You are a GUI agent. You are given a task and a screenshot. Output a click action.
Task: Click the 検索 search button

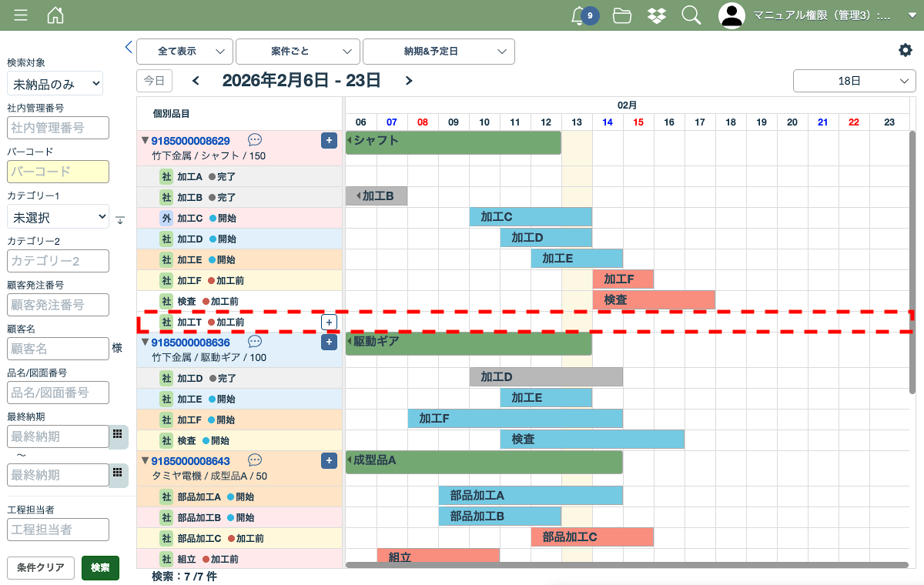100,568
